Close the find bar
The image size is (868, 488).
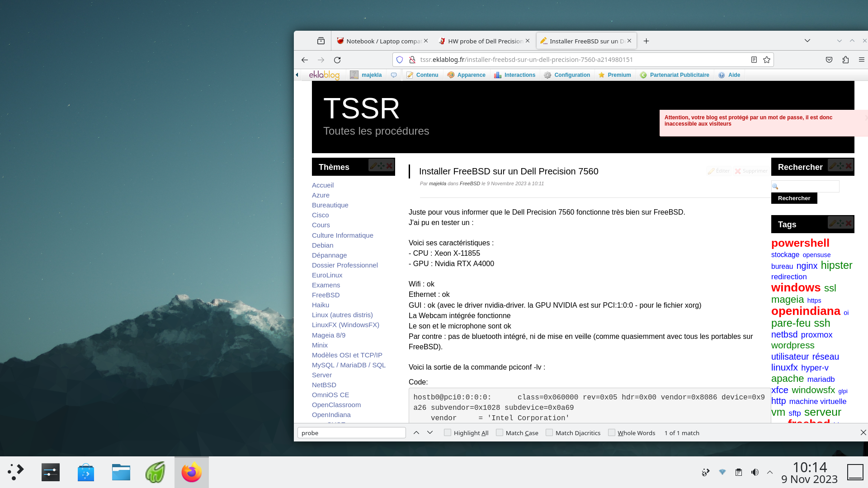pyautogui.click(x=863, y=433)
